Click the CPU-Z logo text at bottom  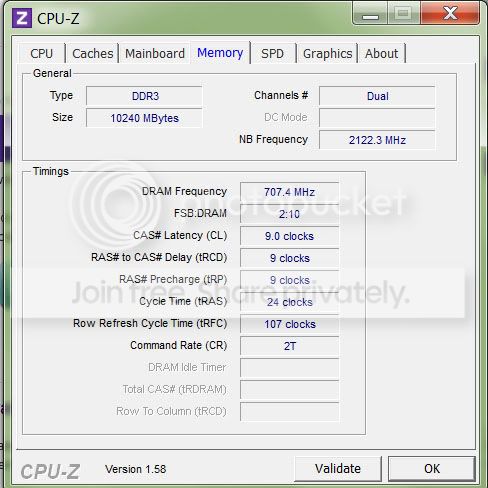pyautogui.click(x=50, y=471)
